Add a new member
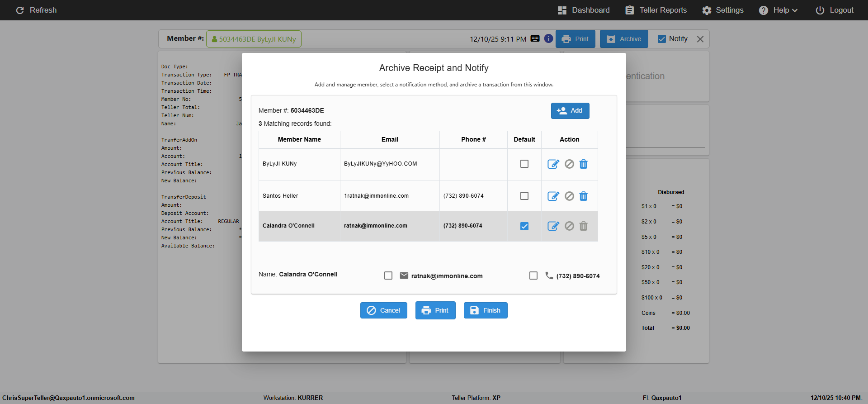Image resolution: width=868 pixels, height=404 pixels. coord(570,111)
